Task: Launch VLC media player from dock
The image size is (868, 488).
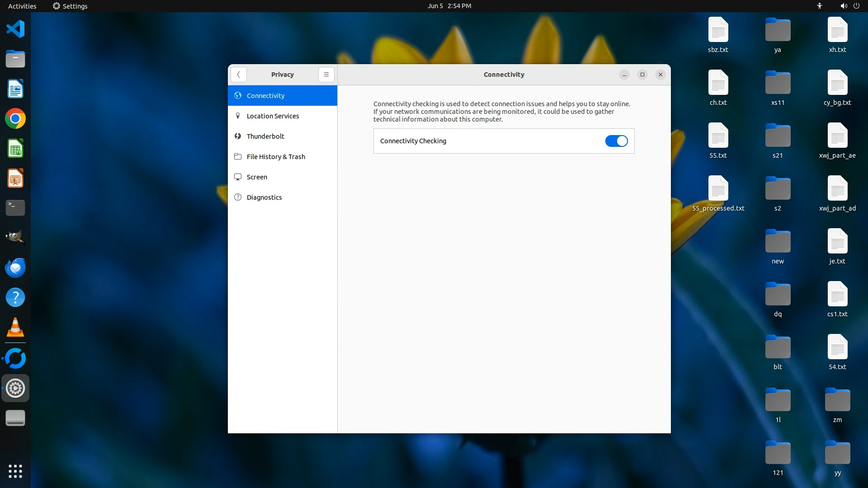Action: point(15,328)
